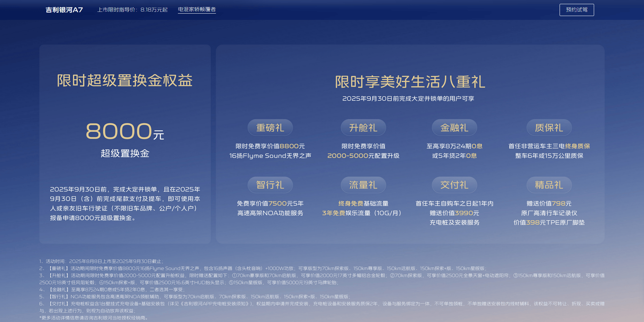Click the *更多活动详情 footnote line
644x322 pixels.
[94, 318]
